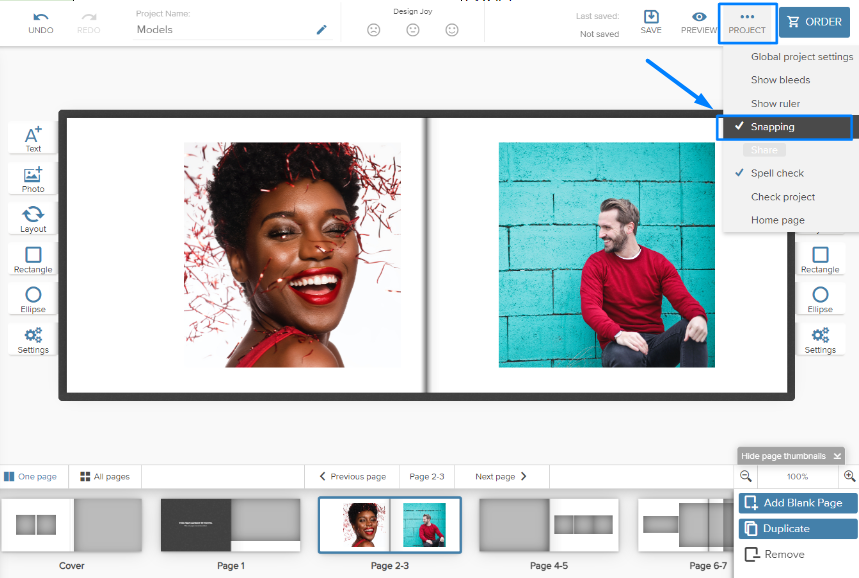Open the Page 4-5 thumbnail

point(549,525)
